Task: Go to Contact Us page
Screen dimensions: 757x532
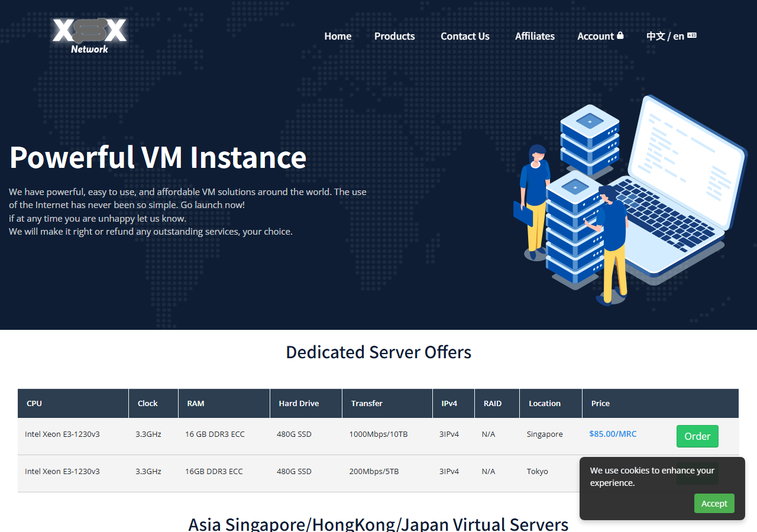Action: (x=465, y=36)
